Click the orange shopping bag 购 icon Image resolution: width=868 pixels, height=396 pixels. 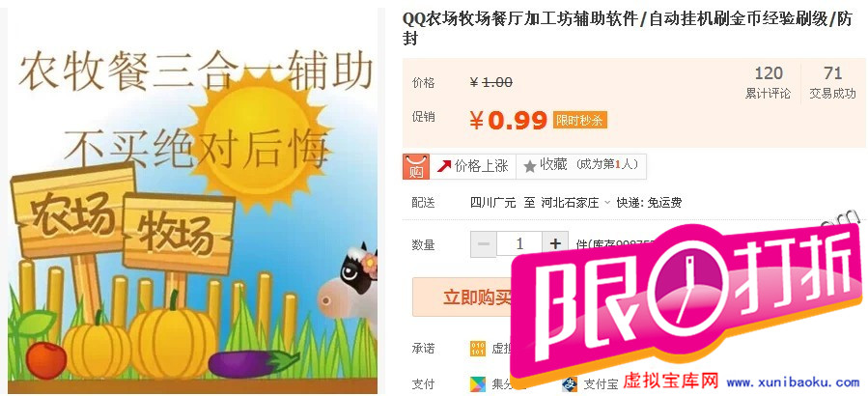click(416, 166)
